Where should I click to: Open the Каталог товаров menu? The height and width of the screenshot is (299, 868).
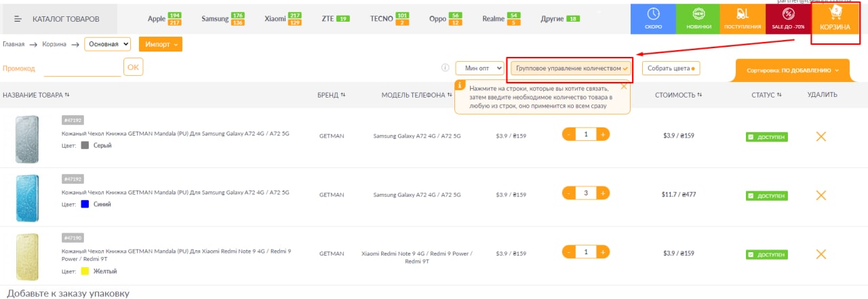point(59,19)
